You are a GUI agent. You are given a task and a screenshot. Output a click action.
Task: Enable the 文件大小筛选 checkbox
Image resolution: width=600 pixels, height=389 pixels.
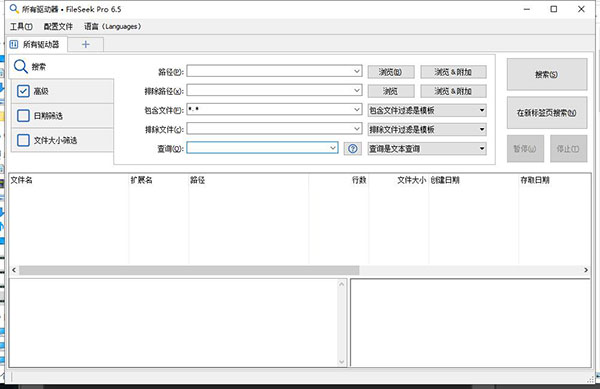pos(23,140)
